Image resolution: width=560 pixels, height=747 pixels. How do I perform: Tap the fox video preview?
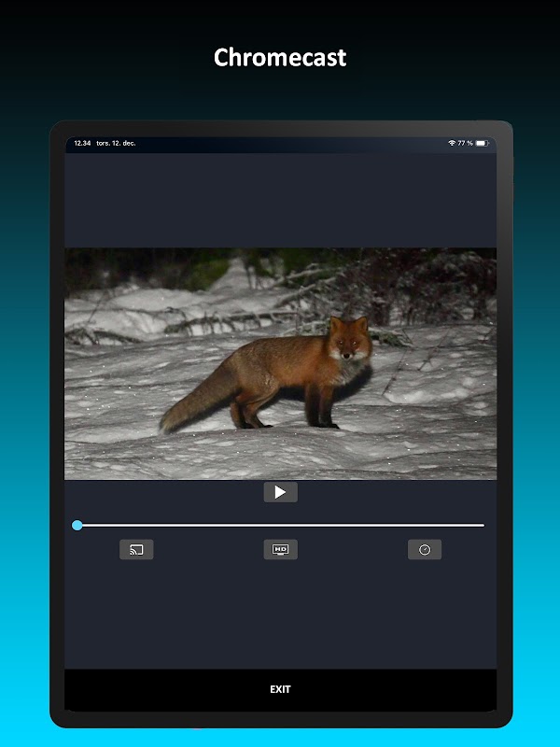[x=281, y=364]
